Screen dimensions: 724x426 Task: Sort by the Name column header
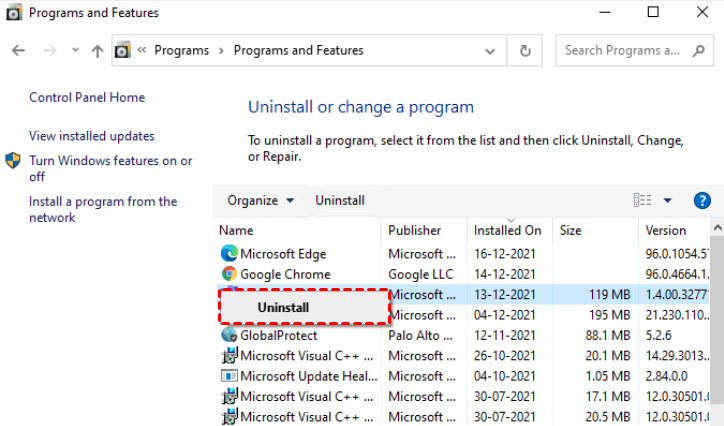tap(236, 230)
